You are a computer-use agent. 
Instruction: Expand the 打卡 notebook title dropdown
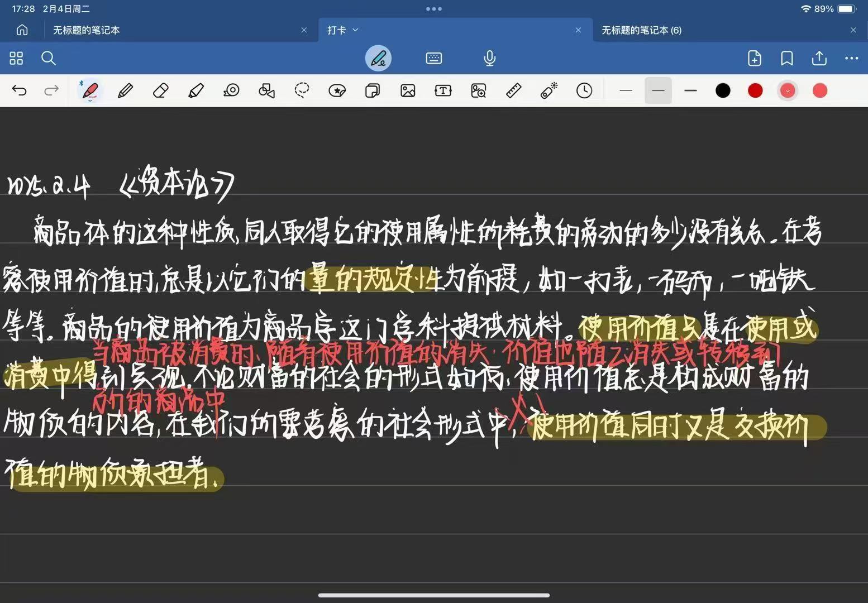(x=355, y=30)
